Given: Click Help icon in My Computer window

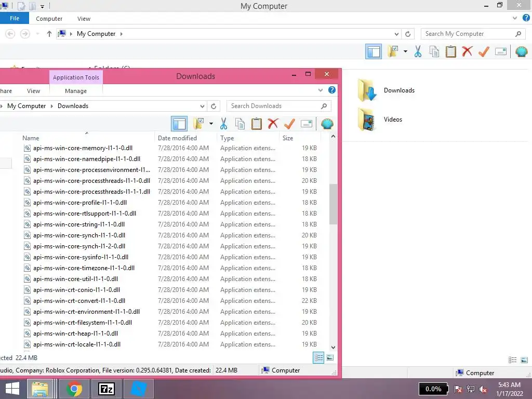Looking at the screenshot, I should click(x=526, y=18).
